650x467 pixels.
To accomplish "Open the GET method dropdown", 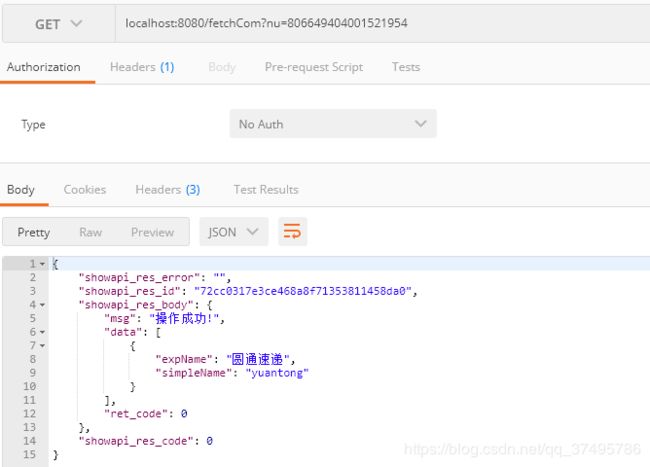I will pos(58,24).
